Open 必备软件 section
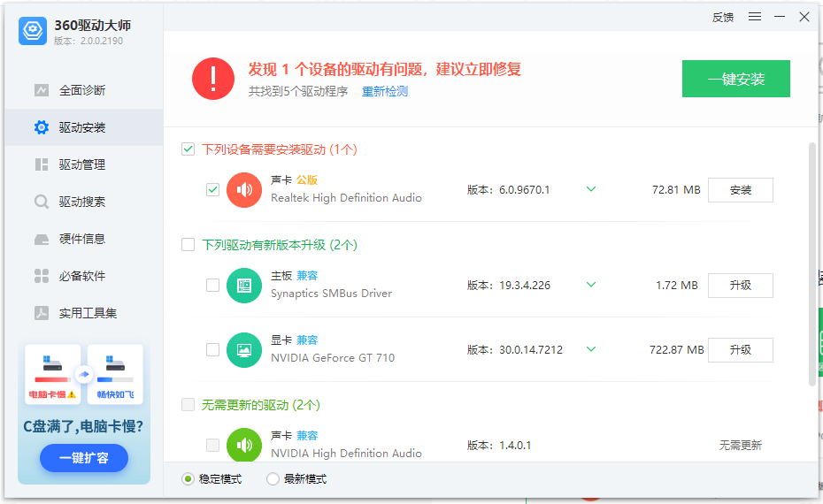The image size is (823, 504). 84,276
